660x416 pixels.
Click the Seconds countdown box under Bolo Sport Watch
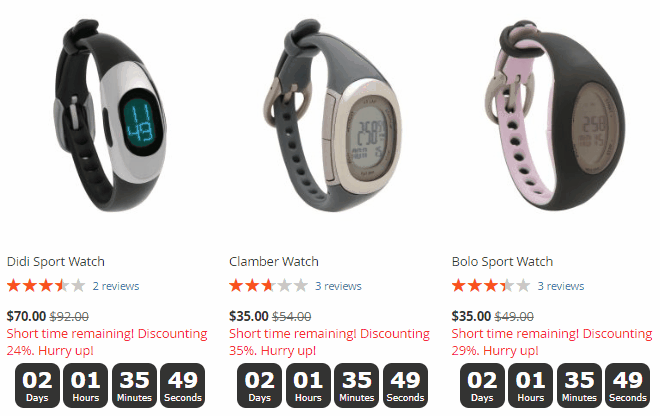[628, 386]
